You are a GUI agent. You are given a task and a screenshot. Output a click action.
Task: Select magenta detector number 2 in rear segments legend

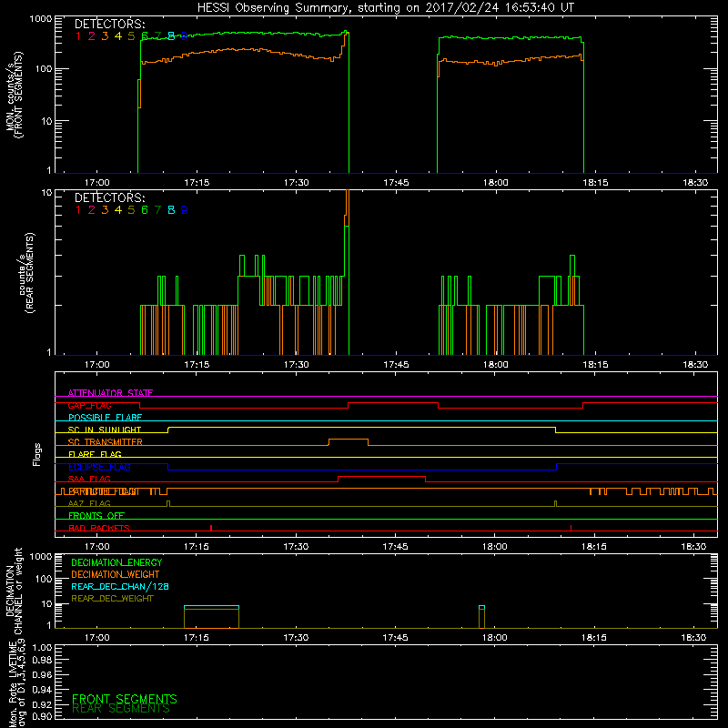click(92, 210)
